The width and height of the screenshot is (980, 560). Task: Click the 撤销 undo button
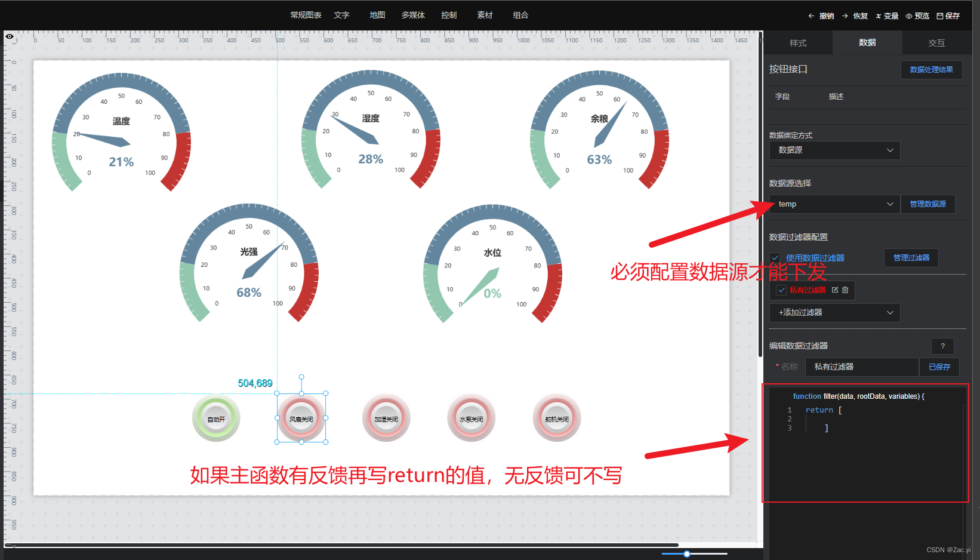pos(821,16)
